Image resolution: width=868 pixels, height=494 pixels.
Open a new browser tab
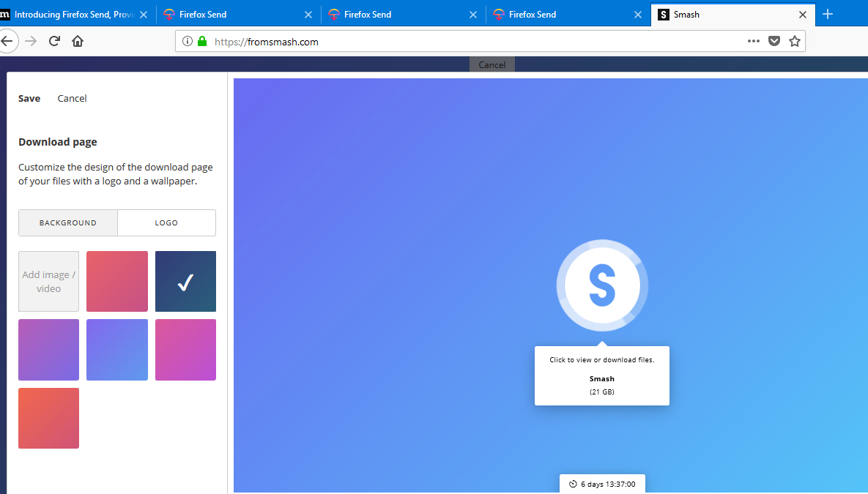(x=828, y=15)
